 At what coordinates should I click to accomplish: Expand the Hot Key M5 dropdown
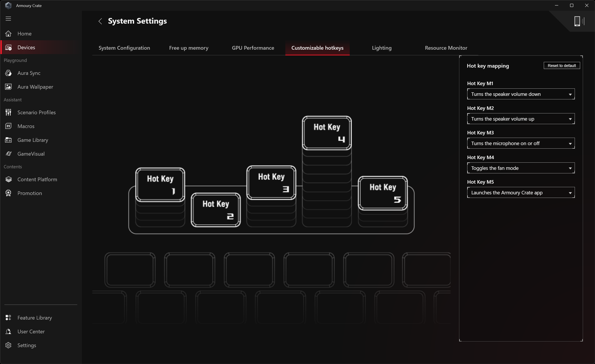pos(521,193)
